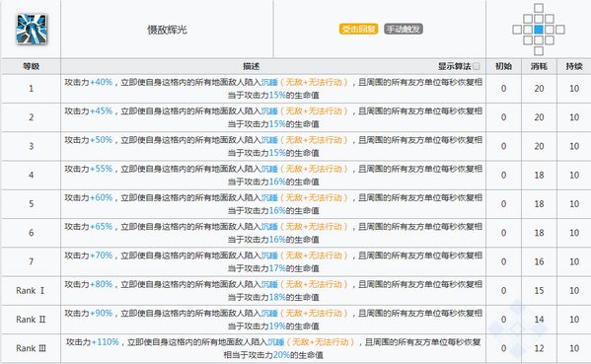The image size is (591, 364).
Task: Click the +50% attack value
Action: (x=101, y=140)
